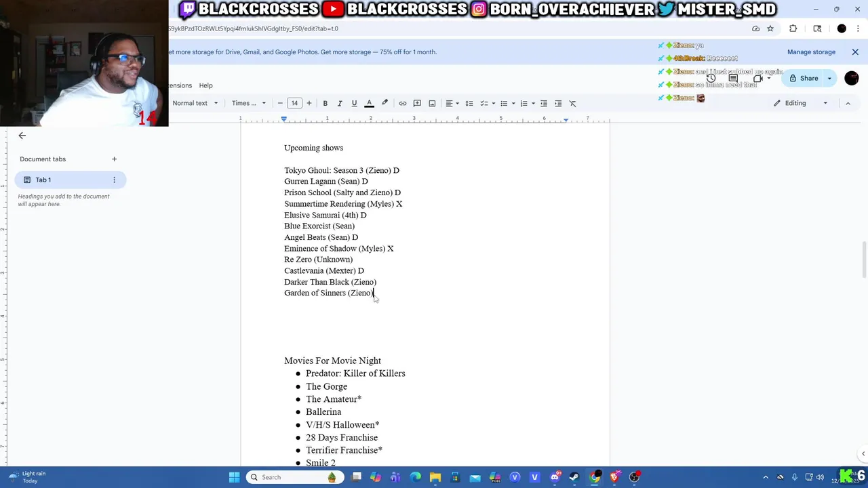Screen dimensions: 868x488
Task: Show hidden system tray icons
Action: [766, 477]
